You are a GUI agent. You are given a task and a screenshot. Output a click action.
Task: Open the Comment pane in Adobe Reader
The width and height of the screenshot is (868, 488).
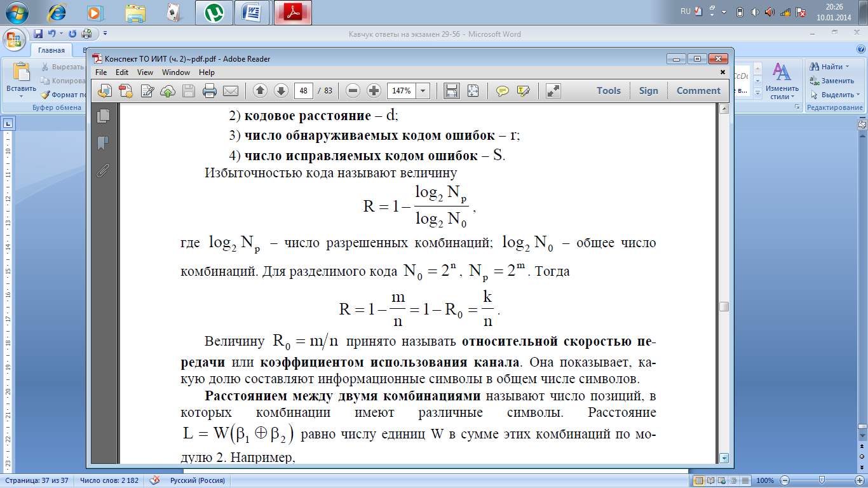tap(698, 91)
